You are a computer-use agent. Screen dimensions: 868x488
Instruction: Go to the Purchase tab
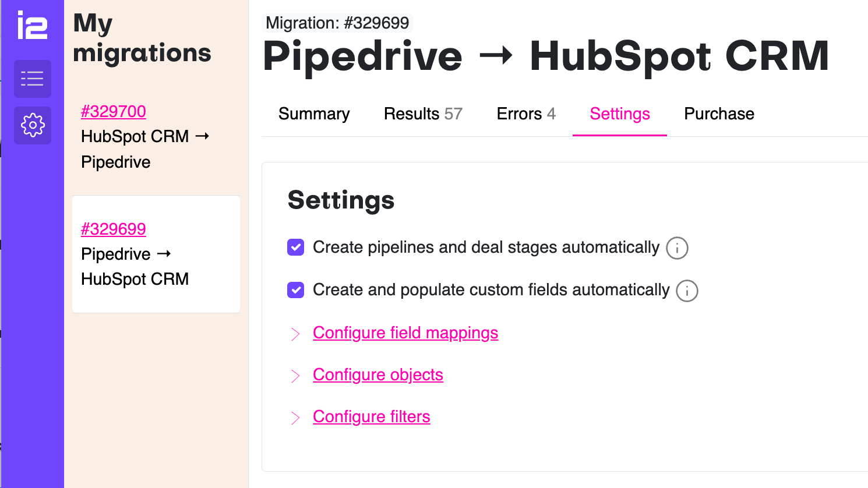pos(719,114)
